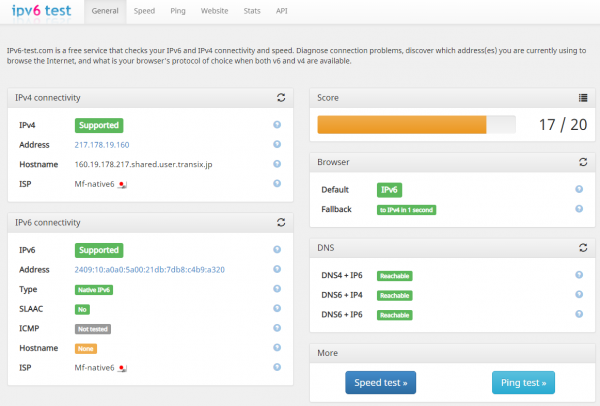Click help icon next to SLAAC row

pos(277,309)
